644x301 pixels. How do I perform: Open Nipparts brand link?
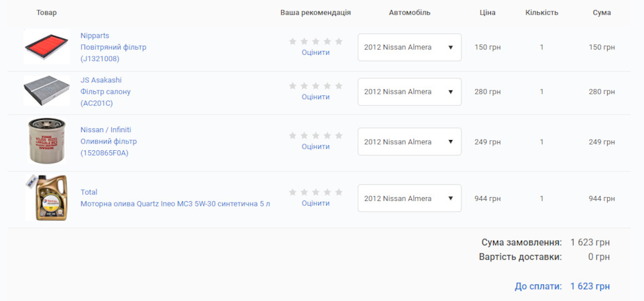[95, 36]
